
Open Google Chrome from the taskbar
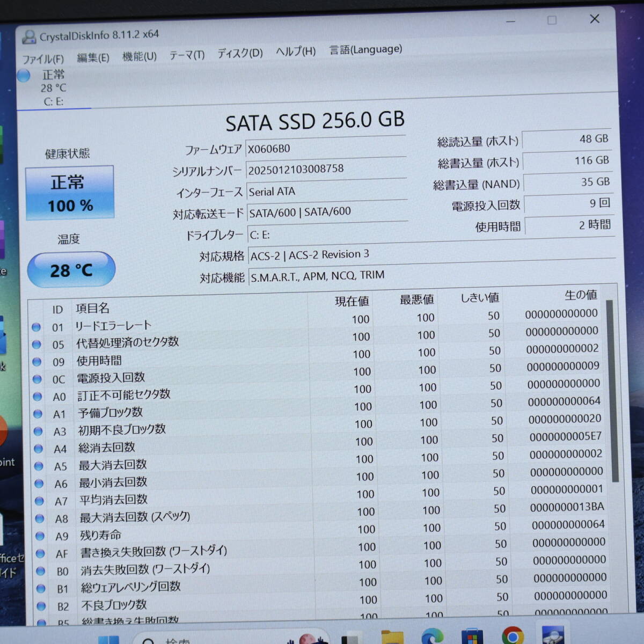tap(513, 636)
